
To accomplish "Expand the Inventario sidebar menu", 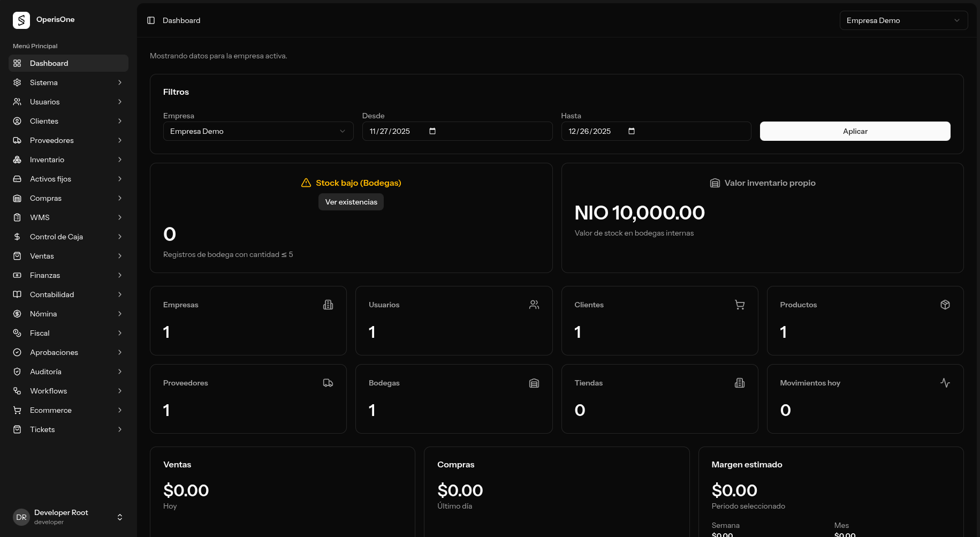I will [x=69, y=160].
